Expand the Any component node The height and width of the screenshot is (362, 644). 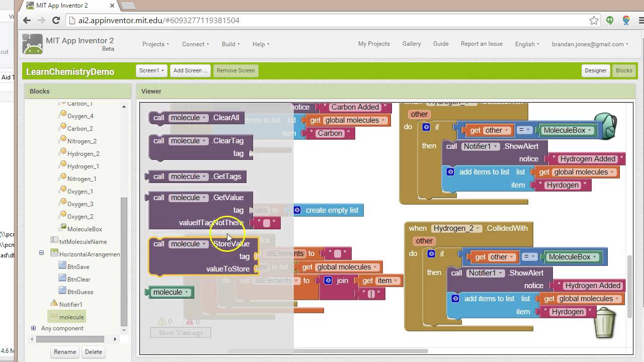pyautogui.click(x=33, y=328)
